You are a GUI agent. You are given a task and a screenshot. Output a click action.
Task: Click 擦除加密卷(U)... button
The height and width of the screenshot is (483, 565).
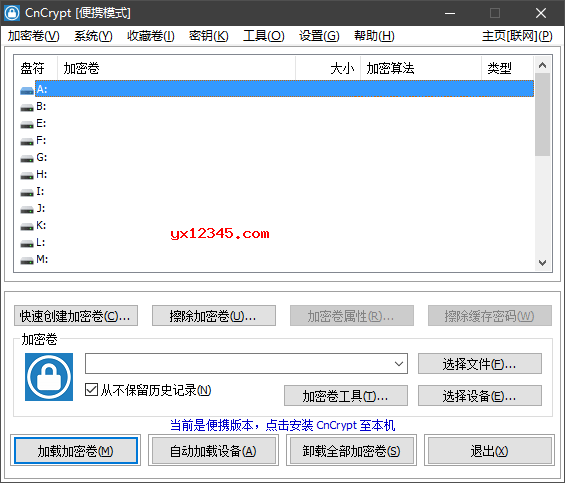pos(214,316)
